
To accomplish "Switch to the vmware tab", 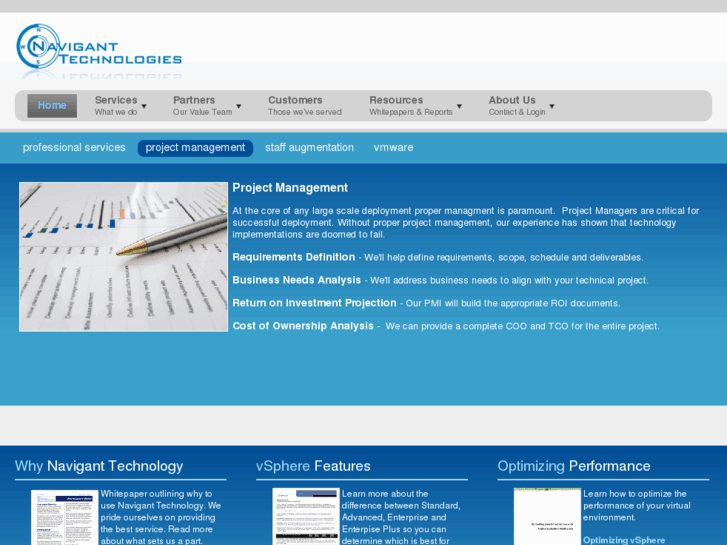I will coord(393,147).
